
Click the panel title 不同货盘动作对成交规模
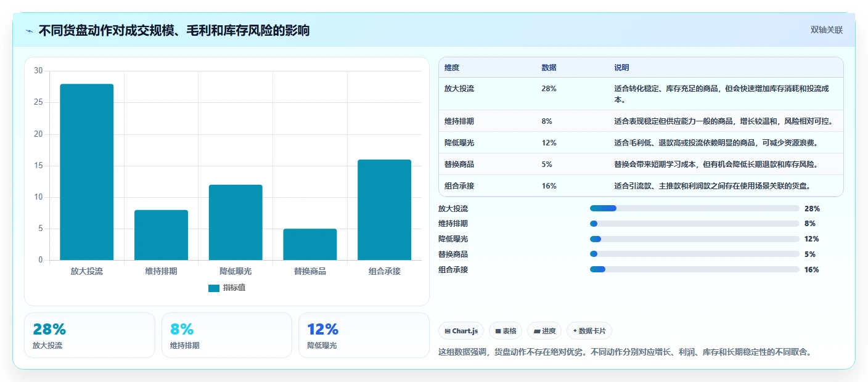pyautogui.click(x=174, y=30)
